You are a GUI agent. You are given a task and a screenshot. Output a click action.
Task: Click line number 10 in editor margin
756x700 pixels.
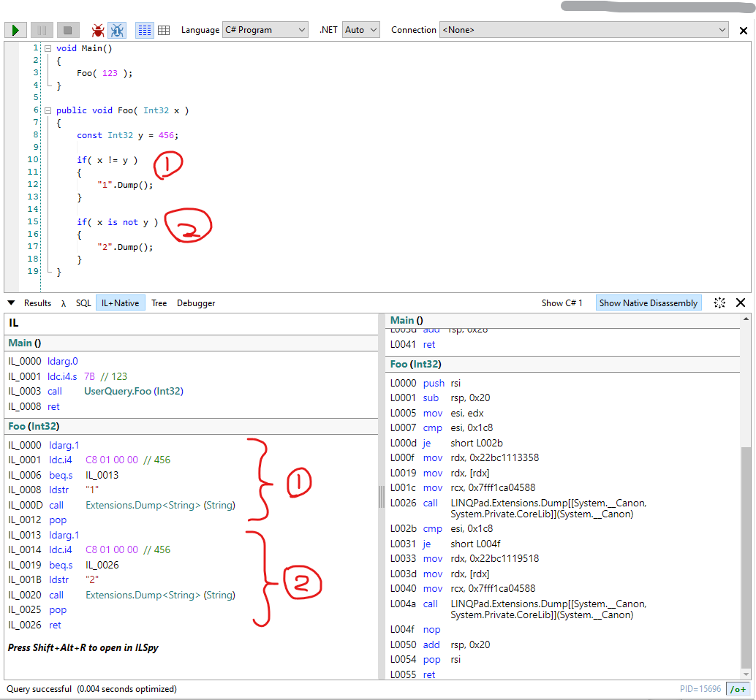[x=33, y=159]
